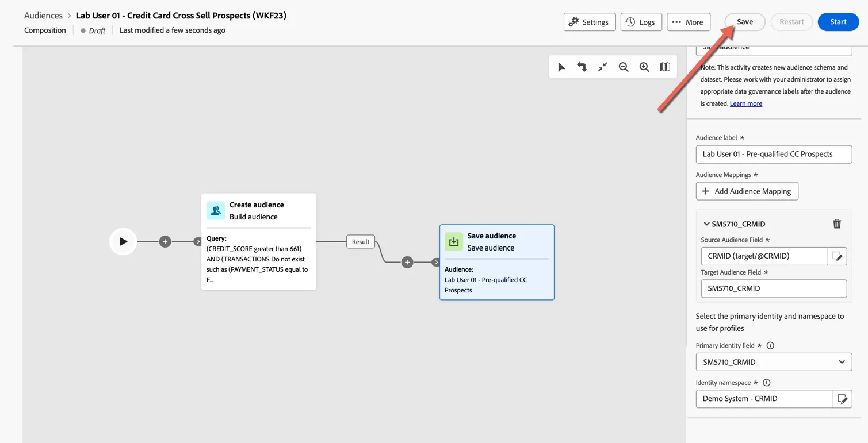
Task: View the composition Logs
Action: [x=641, y=22]
